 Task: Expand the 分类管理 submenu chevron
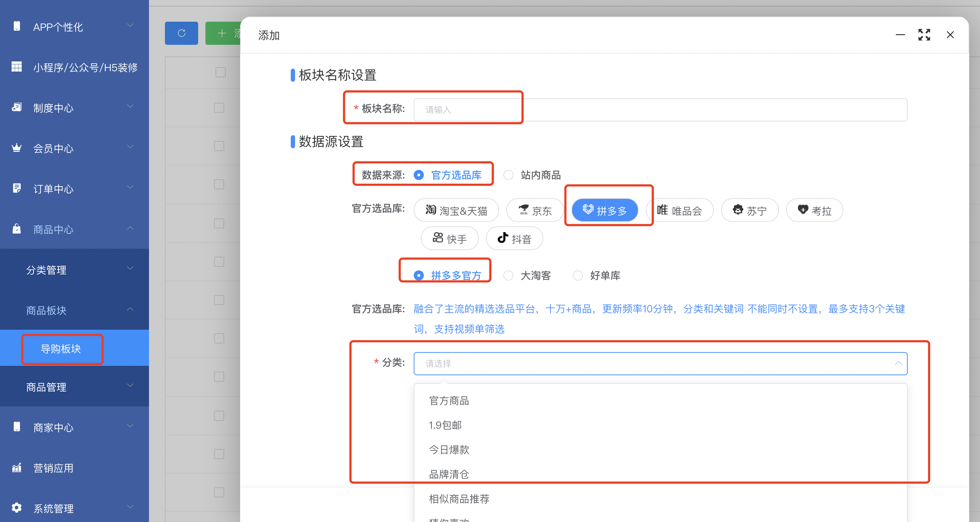tap(130, 269)
